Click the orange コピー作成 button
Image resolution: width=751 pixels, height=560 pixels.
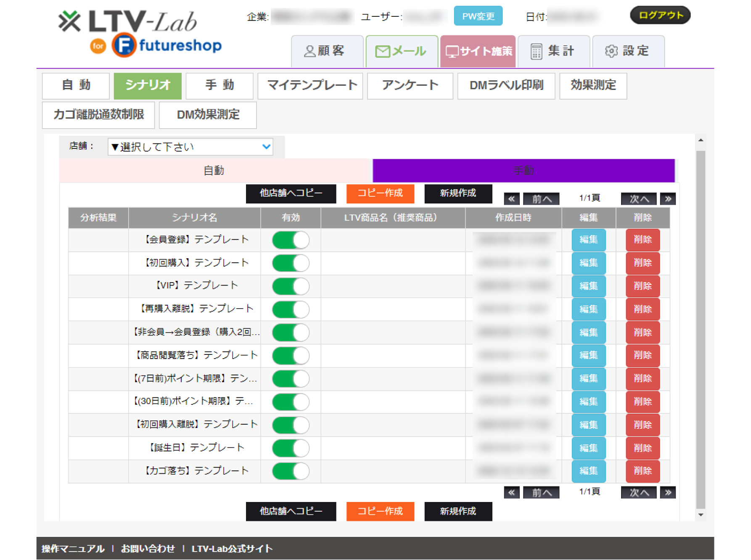click(380, 194)
